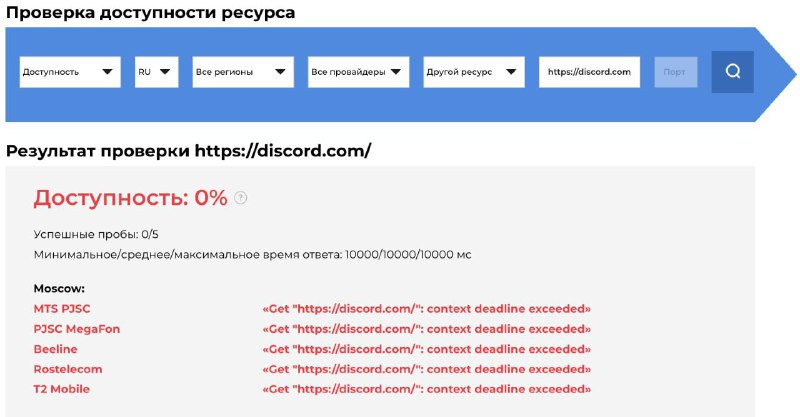This screenshot has height=417, width=800.
Task: Click the Rostelecom provider name
Action: click(68, 369)
